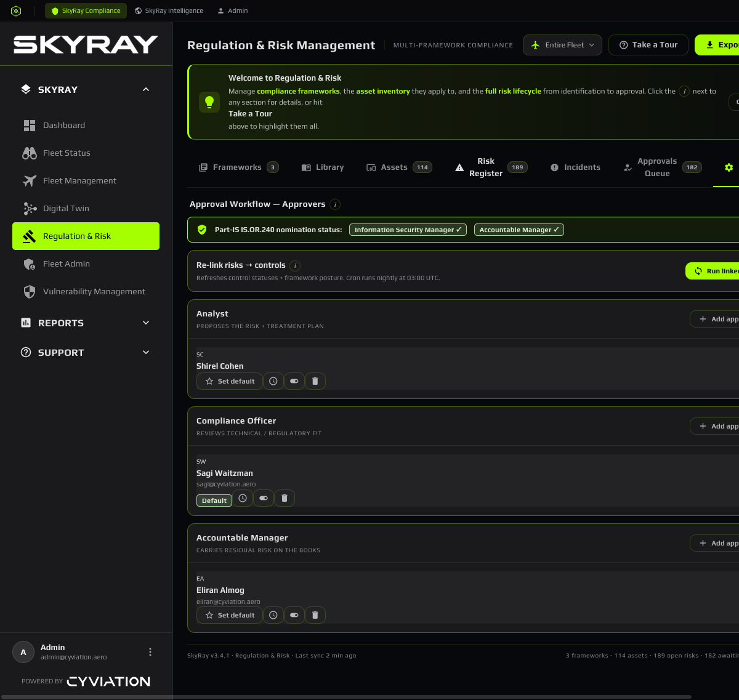This screenshot has height=700, width=739.
Task: Select SkyRay Intelligence top tab
Action: [169, 11]
